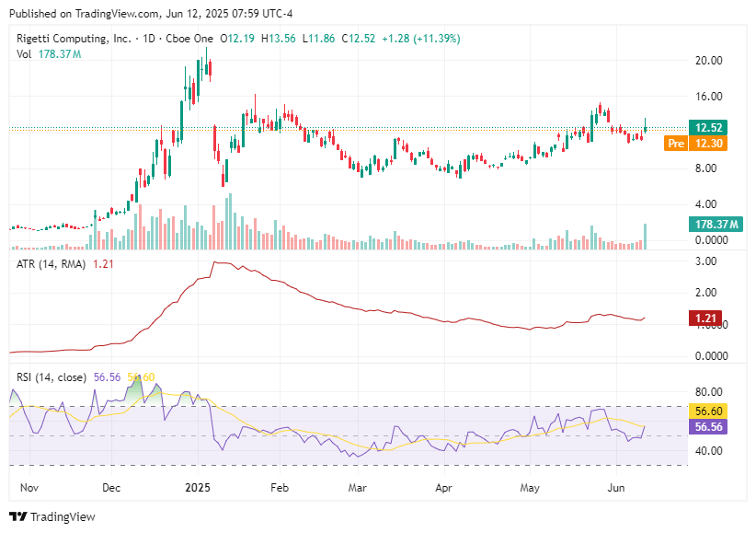756x533 pixels.
Task: Click the 16.00 price axis tick
Action: point(709,96)
